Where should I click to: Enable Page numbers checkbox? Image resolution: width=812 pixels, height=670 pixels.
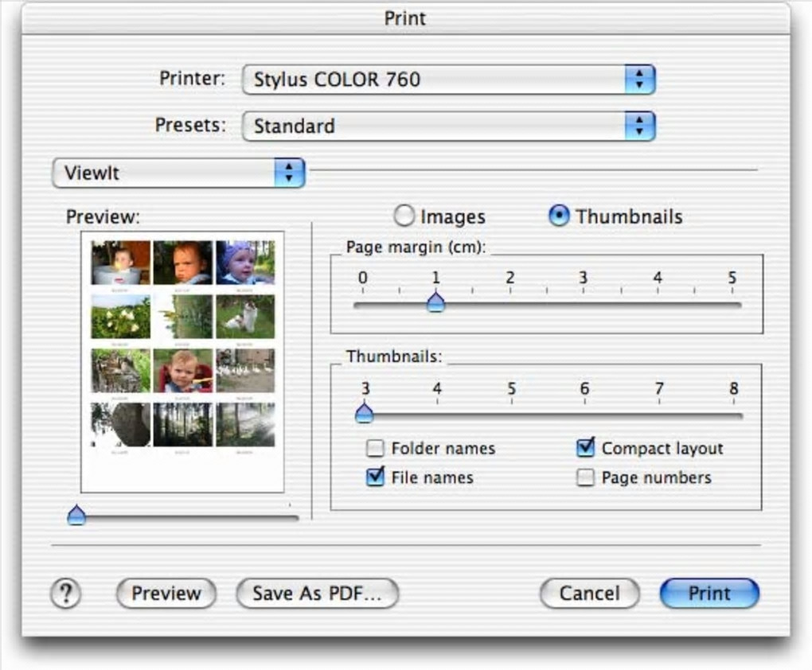tap(585, 477)
